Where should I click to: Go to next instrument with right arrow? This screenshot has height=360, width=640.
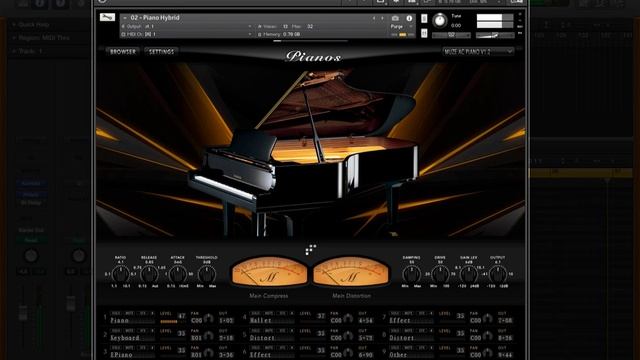[x=382, y=18]
